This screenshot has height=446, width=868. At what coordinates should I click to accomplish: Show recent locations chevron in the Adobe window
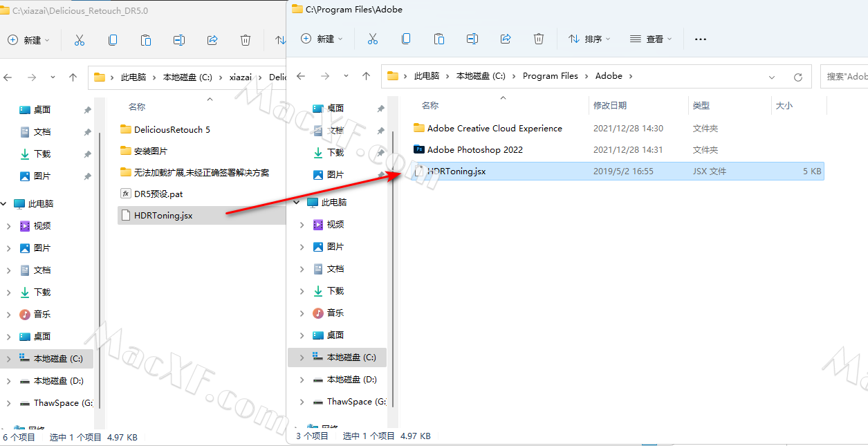[345, 76]
